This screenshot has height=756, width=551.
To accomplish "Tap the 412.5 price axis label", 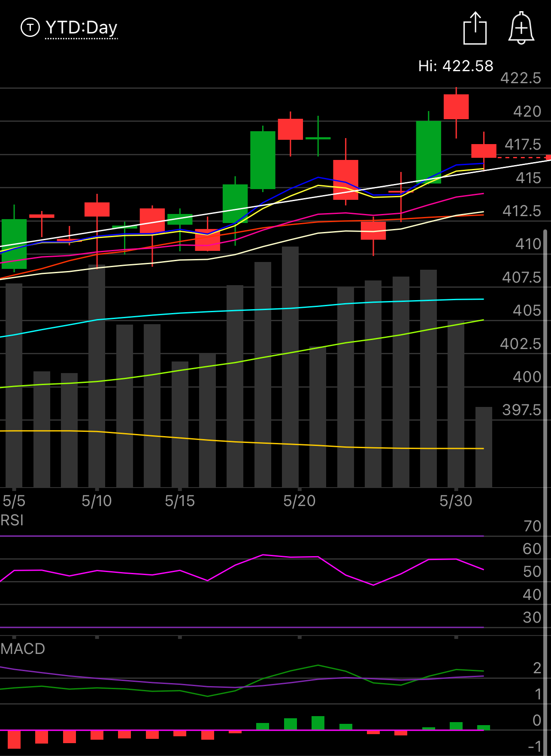I will pyautogui.click(x=522, y=211).
